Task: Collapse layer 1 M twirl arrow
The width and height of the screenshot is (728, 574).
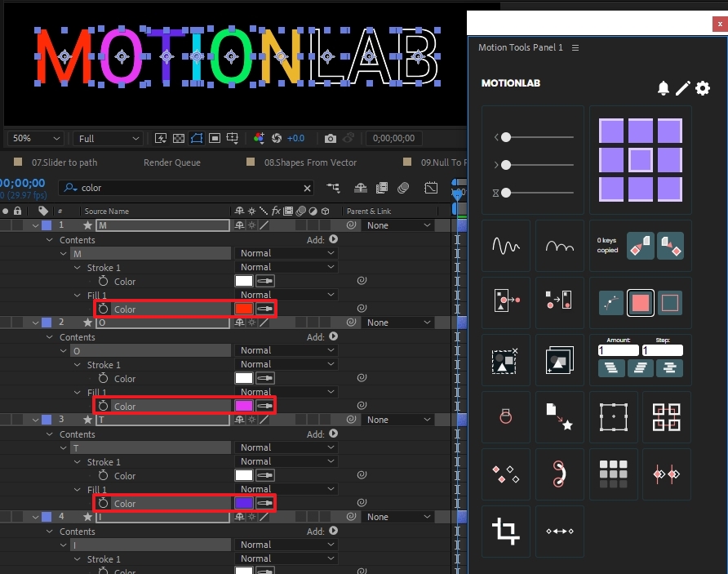Action: [x=35, y=225]
